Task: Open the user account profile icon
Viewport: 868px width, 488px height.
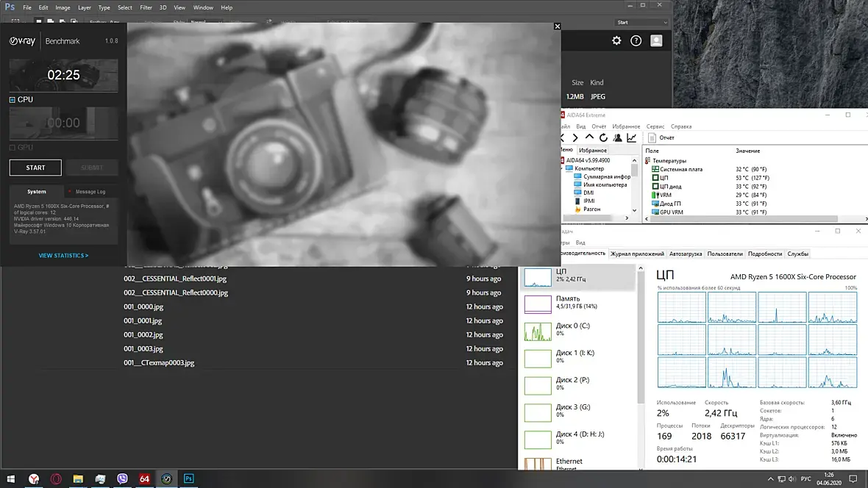Action: tap(656, 41)
